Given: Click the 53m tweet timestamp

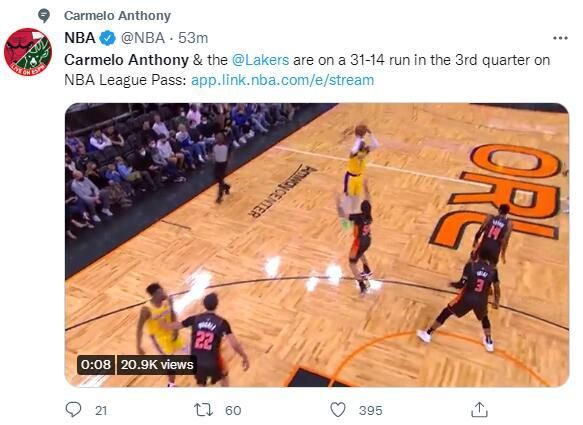Looking at the screenshot, I should click(x=193, y=38).
